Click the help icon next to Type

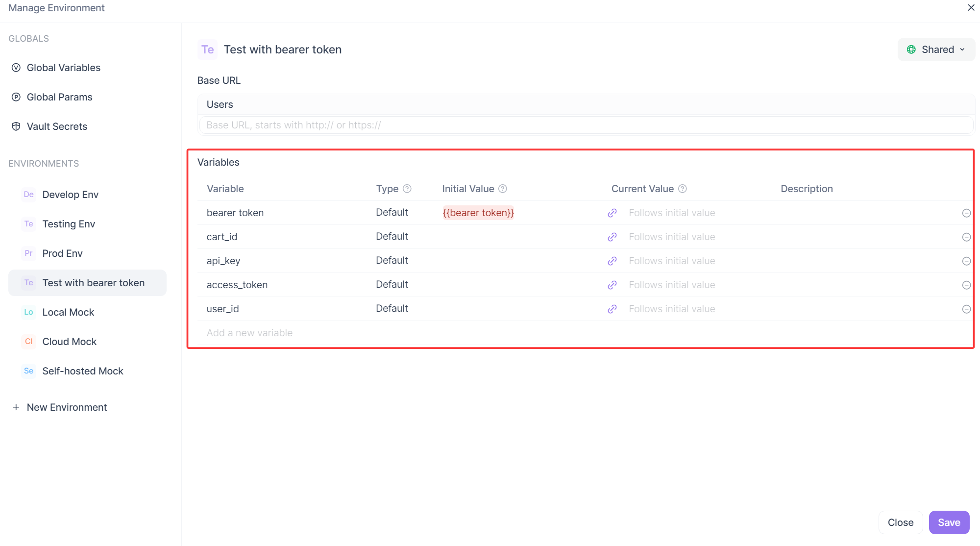tap(407, 189)
